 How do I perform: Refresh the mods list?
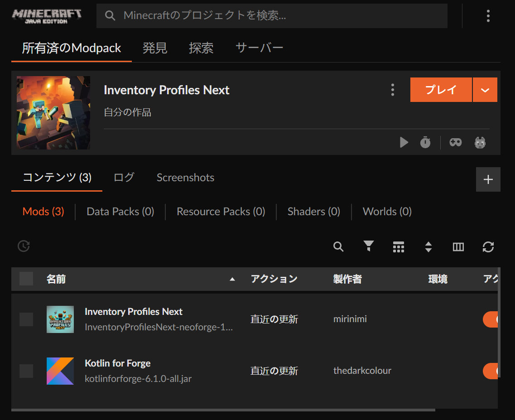click(x=488, y=247)
